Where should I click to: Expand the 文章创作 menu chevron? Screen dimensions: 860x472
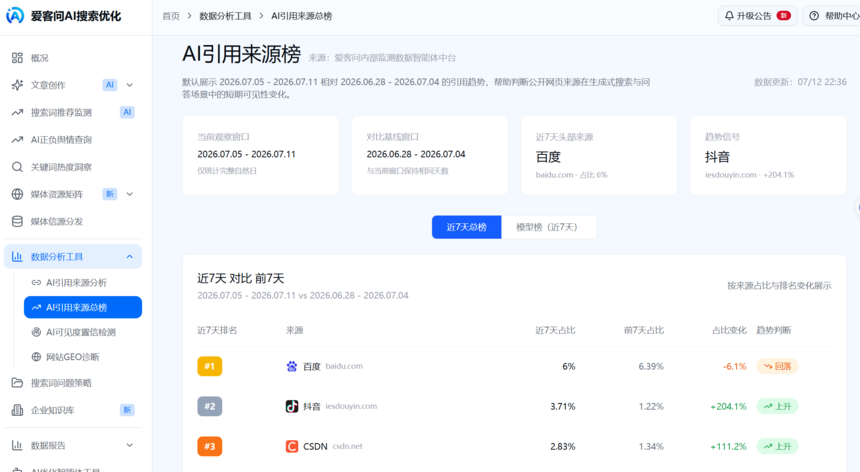click(x=129, y=85)
